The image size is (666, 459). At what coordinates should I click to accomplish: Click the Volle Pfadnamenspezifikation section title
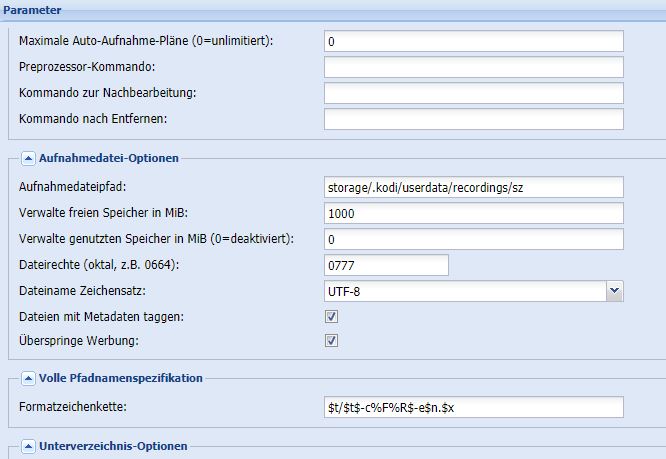pyautogui.click(x=121, y=378)
